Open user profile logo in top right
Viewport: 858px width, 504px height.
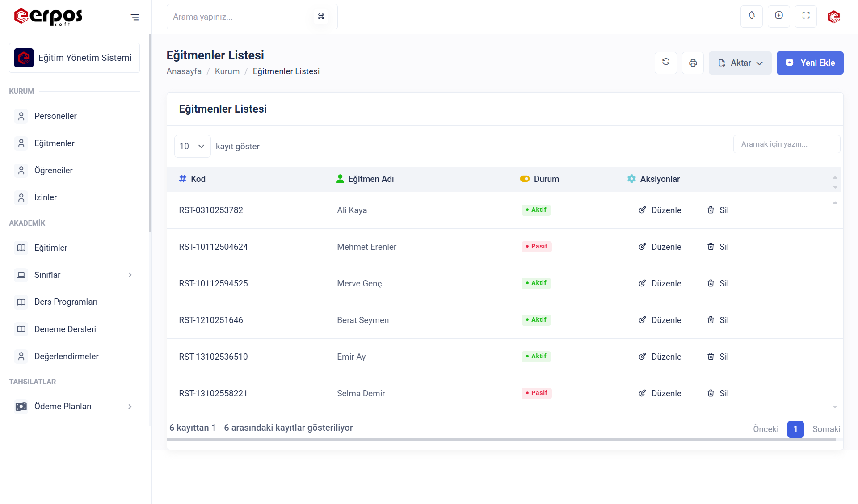tap(833, 17)
